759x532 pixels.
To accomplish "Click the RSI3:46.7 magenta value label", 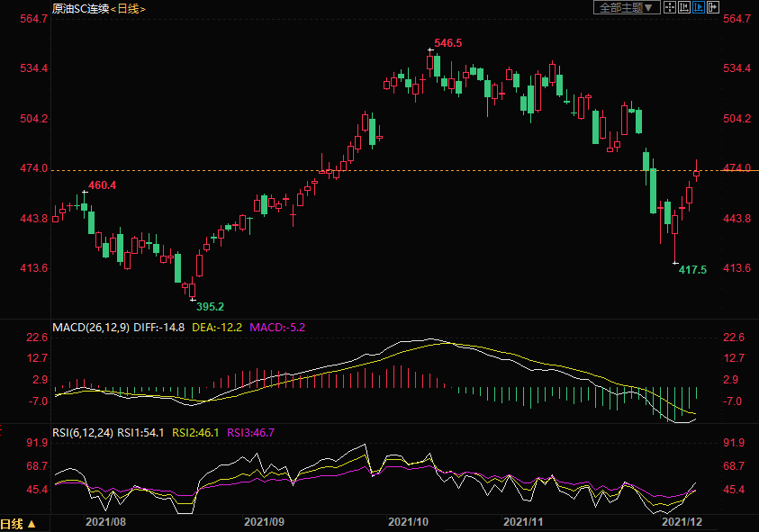I will [x=250, y=433].
